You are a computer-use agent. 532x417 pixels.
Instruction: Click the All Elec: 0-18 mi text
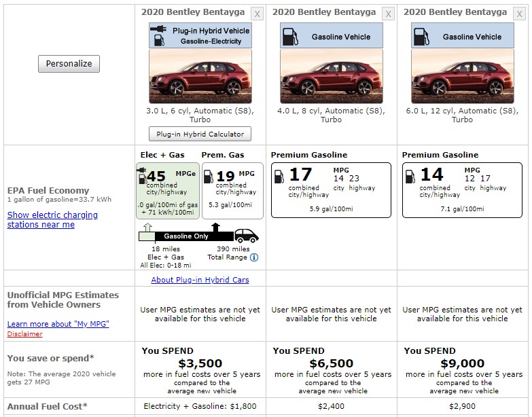click(166, 266)
